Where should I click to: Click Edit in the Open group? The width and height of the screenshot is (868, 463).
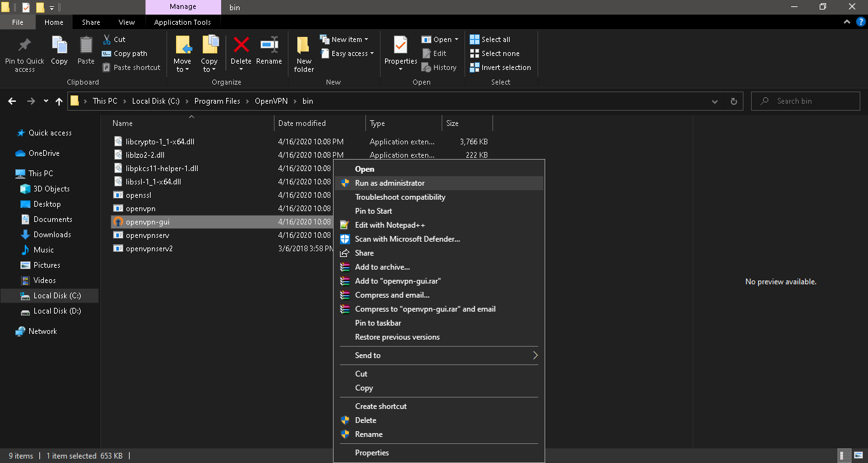[434, 53]
